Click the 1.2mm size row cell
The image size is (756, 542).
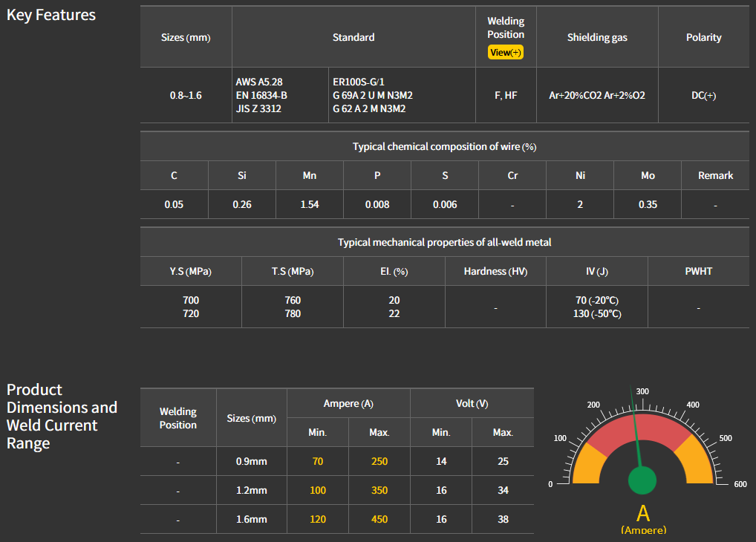coord(251,491)
